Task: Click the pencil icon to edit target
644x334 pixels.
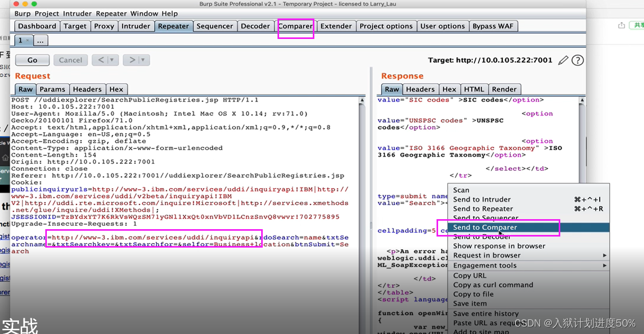Action: (x=563, y=60)
